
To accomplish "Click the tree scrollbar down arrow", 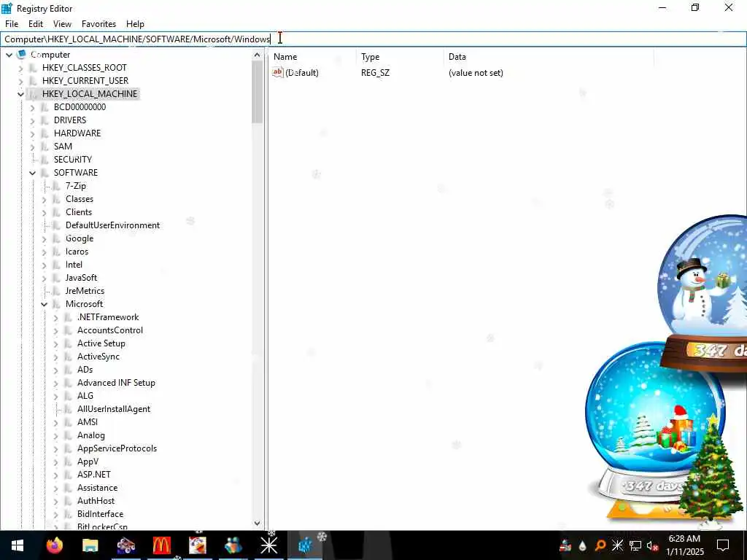I will [258, 524].
